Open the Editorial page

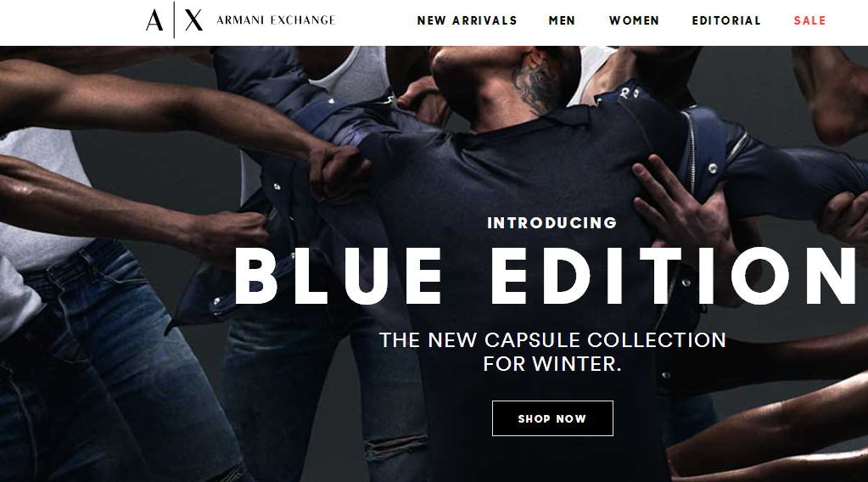coord(726,20)
